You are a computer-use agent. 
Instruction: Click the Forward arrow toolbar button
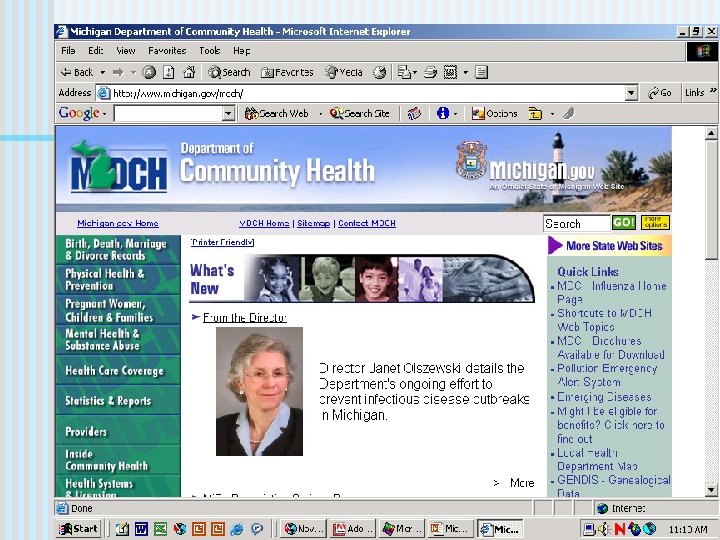click(118, 72)
